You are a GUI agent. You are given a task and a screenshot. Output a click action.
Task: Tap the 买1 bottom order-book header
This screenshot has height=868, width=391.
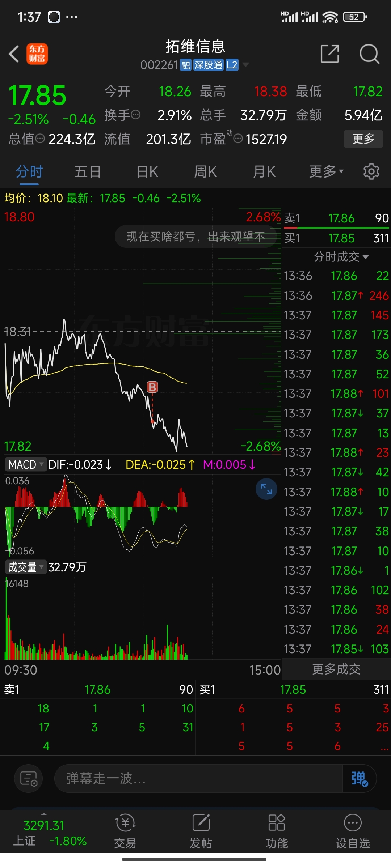(294, 689)
